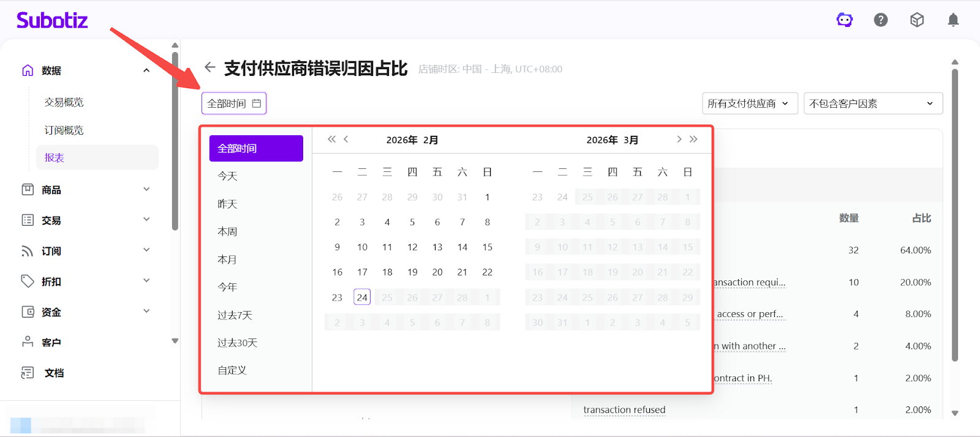Image resolution: width=980 pixels, height=437 pixels.
Task: Go to previous month in calendar
Action: tap(346, 140)
